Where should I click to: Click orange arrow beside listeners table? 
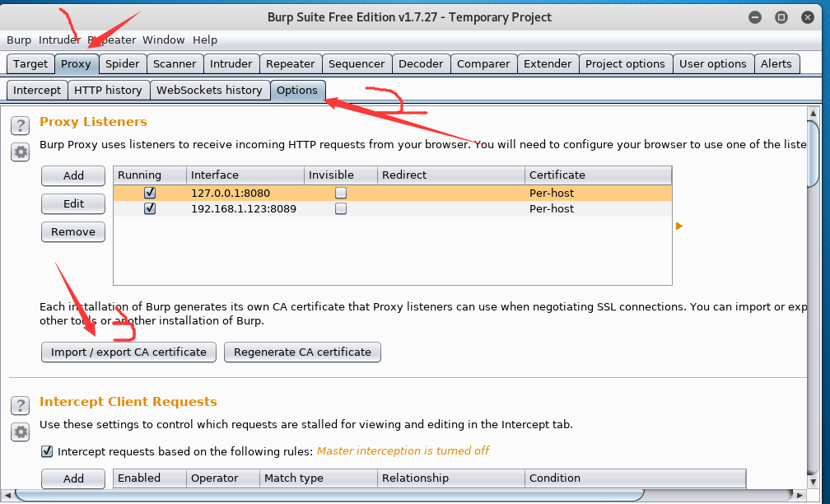click(679, 226)
